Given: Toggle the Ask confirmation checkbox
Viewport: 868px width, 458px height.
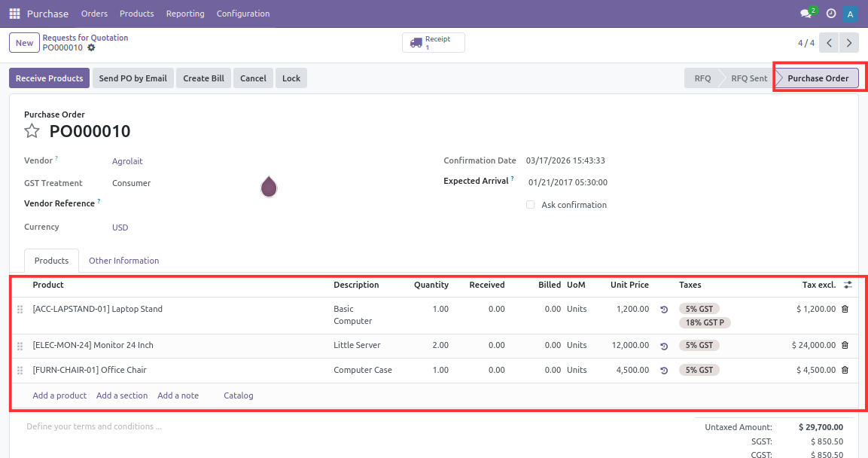Looking at the screenshot, I should pos(530,204).
